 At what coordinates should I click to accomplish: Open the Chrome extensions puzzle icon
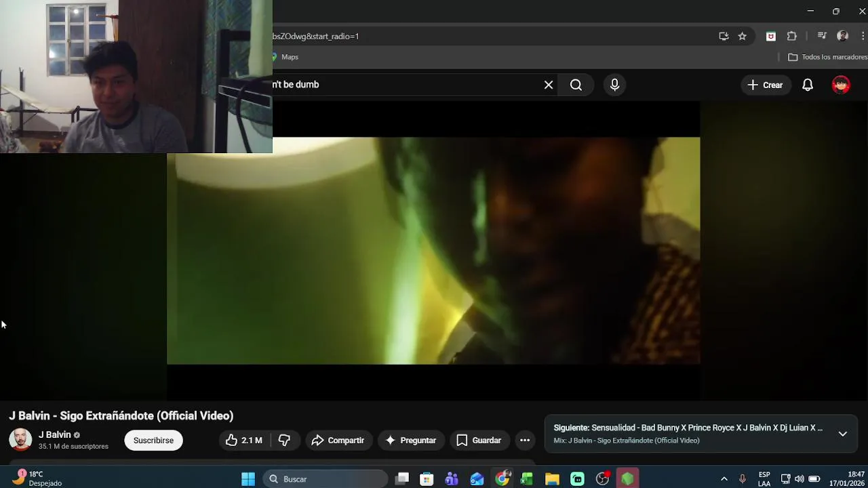[x=792, y=36]
